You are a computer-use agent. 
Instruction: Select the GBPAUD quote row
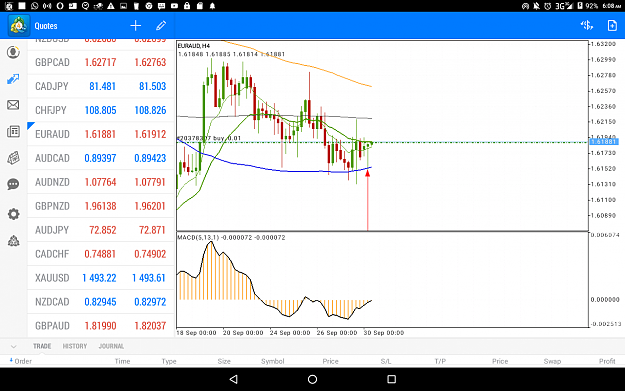coord(101,325)
